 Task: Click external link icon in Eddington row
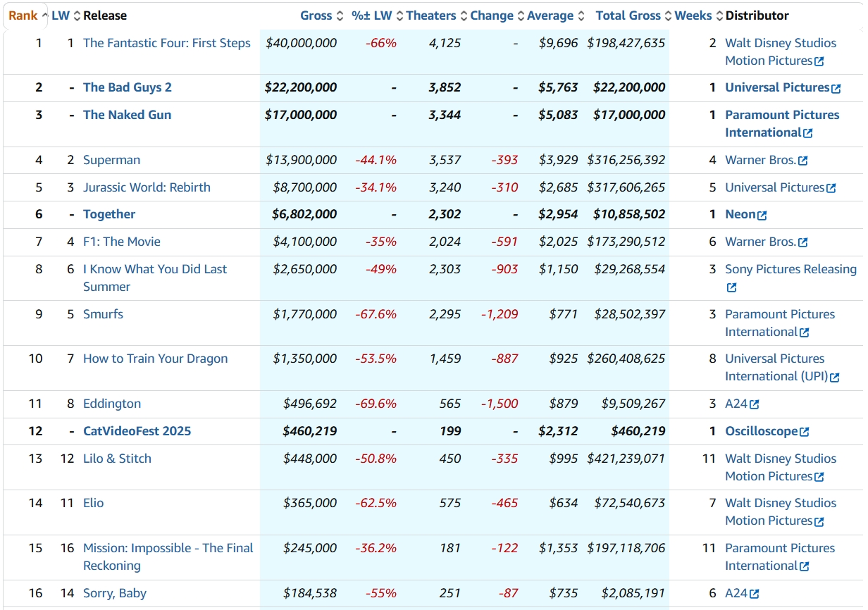pyautogui.click(x=755, y=405)
